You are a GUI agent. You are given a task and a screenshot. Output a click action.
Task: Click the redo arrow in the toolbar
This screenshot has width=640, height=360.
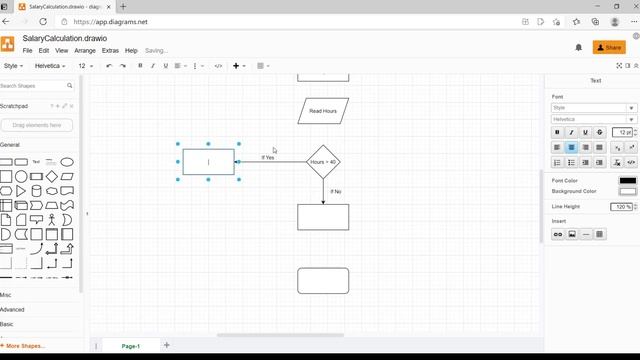(123, 66)
